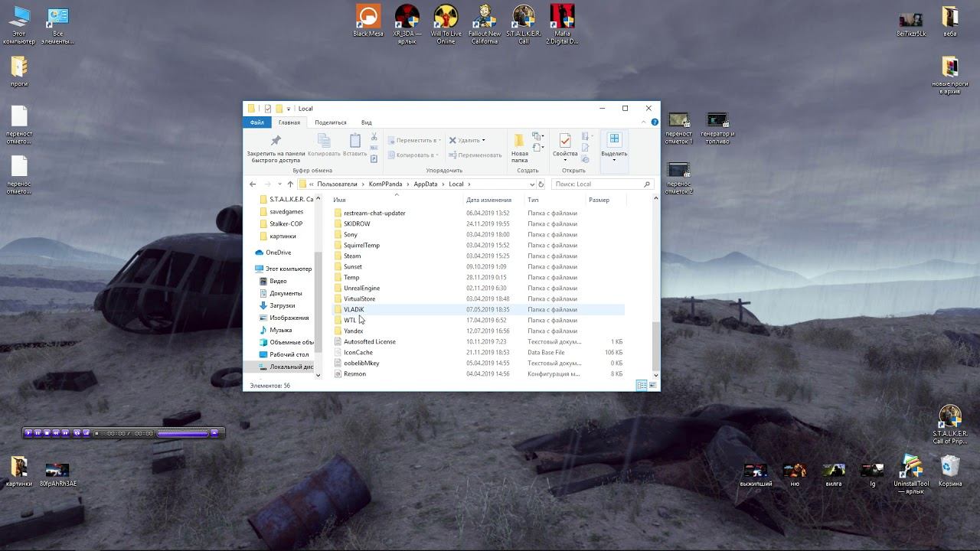
Task: Select the Black Mesa desktop shortcut
Action: click(367, 21)
